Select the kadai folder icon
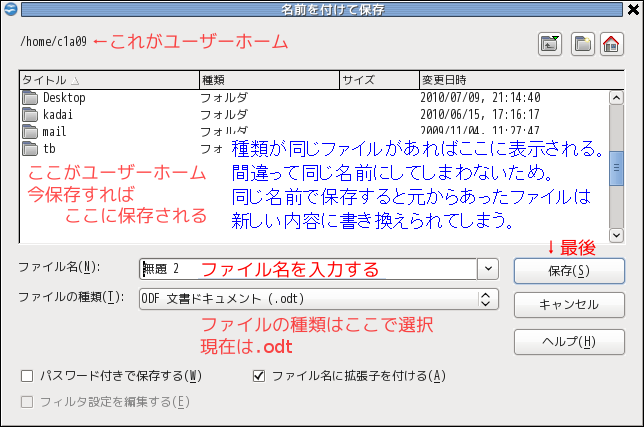The width and height of the screenshot is (644, 427). 30,115
